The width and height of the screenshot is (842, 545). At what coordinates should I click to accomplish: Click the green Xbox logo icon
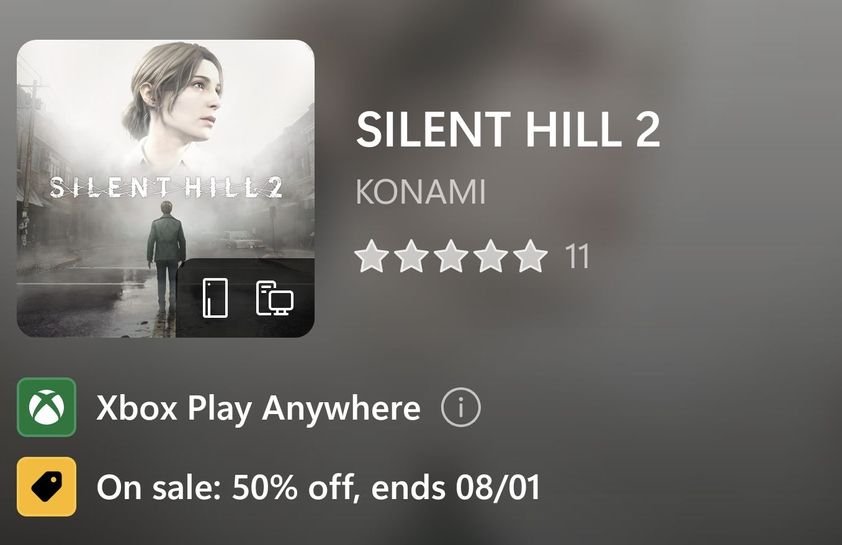(x=46, y=408)
